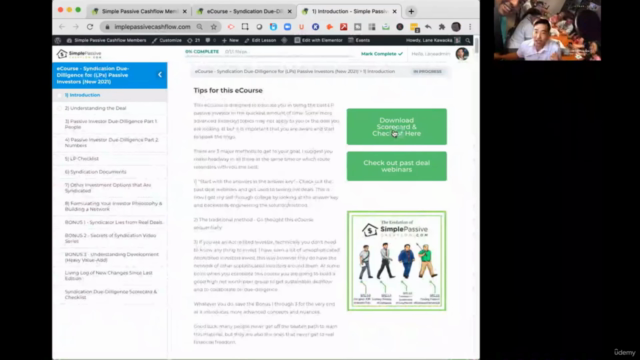Open Events in the admin bar
Image resolution: width=640 pixels, height=360 pixels.
pyautogui.click(x=359, y=40)
